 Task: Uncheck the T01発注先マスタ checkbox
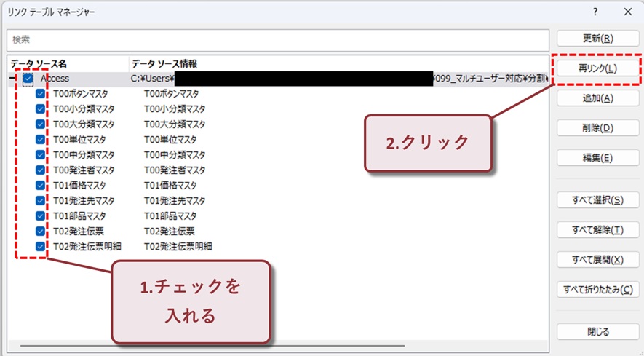point(40,201)
